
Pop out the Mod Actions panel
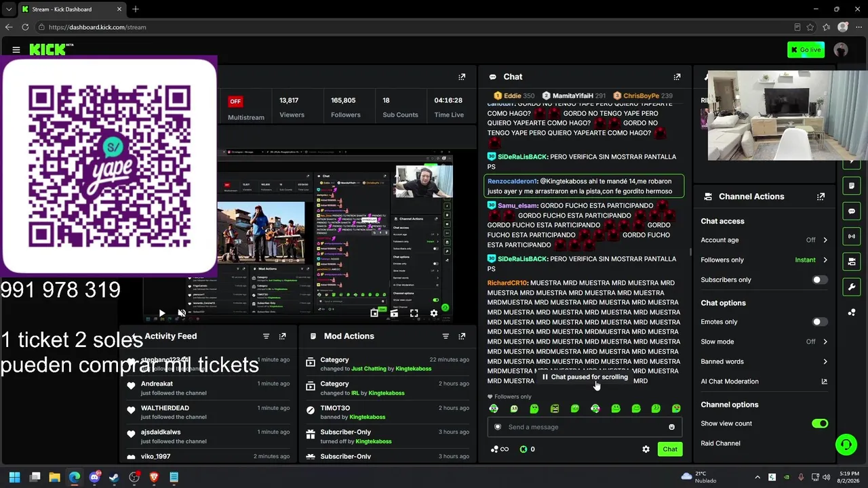[462, 336]
